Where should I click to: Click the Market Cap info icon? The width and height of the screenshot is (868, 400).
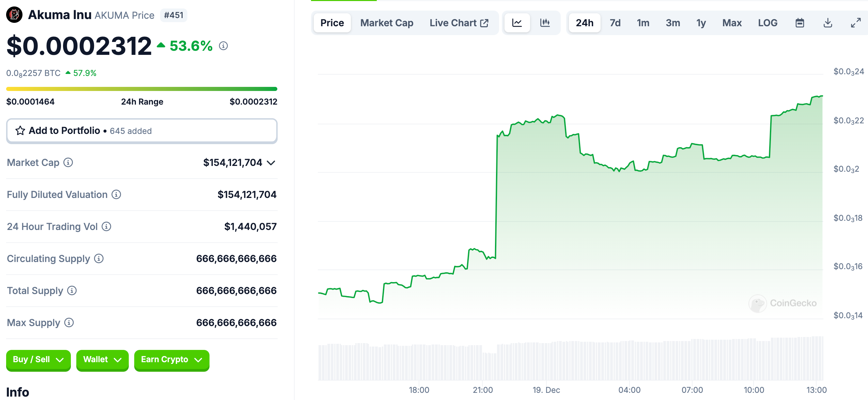tap(68, 163)
